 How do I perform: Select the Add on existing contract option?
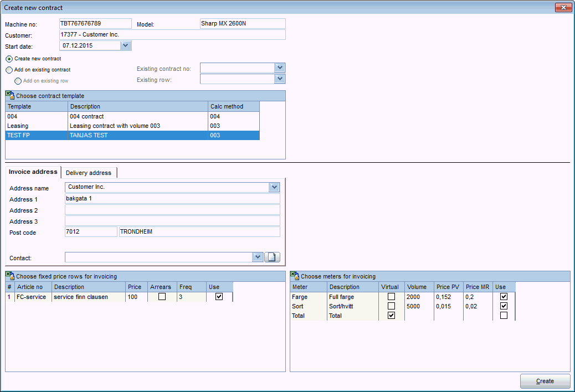(8, 70)
